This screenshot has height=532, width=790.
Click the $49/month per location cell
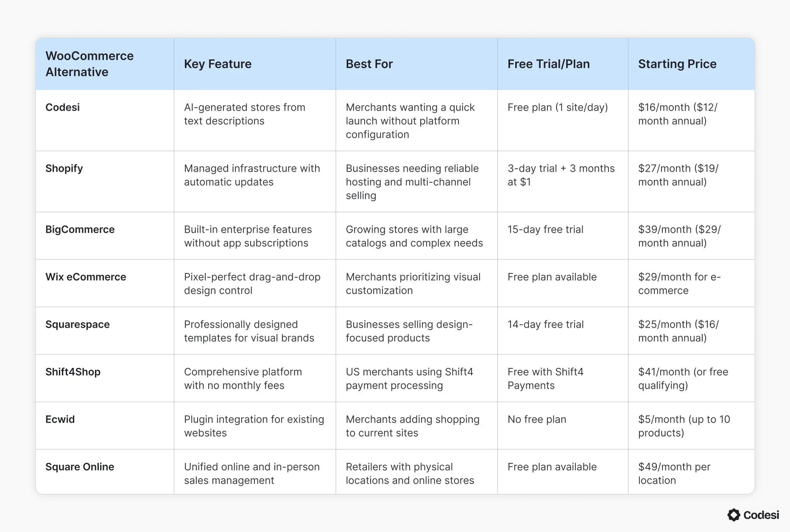point(674,474)
